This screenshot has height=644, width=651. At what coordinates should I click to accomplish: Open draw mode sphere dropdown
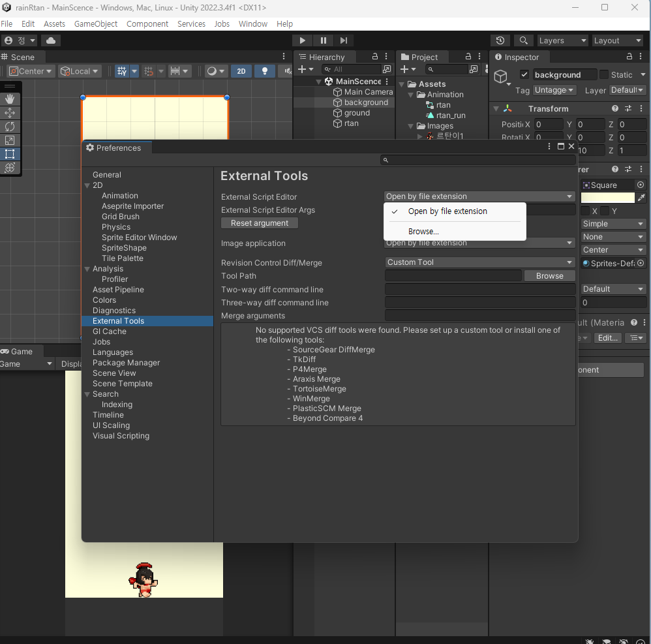pos(215,71)
